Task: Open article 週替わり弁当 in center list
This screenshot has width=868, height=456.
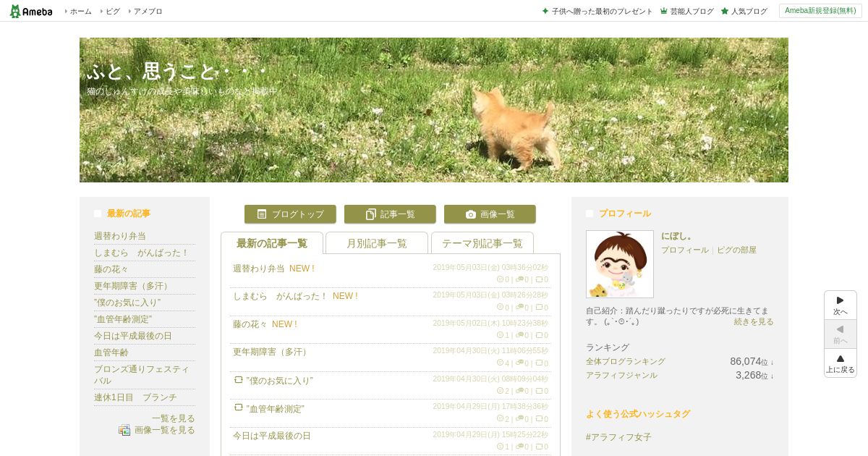Action: coord(259,269)
